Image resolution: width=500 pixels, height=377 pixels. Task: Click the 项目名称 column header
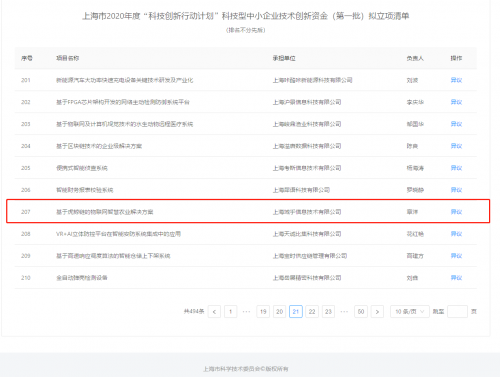[67, 58]
